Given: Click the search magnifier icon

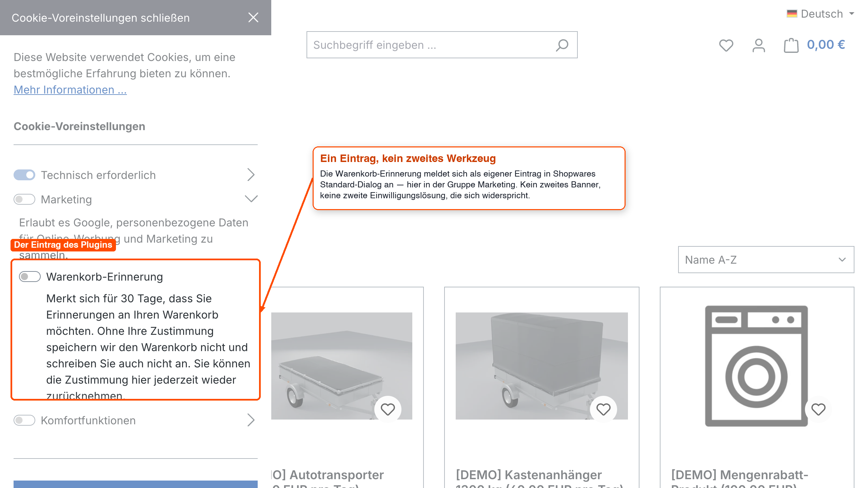Looking at the screenshot, I should 562,45.
